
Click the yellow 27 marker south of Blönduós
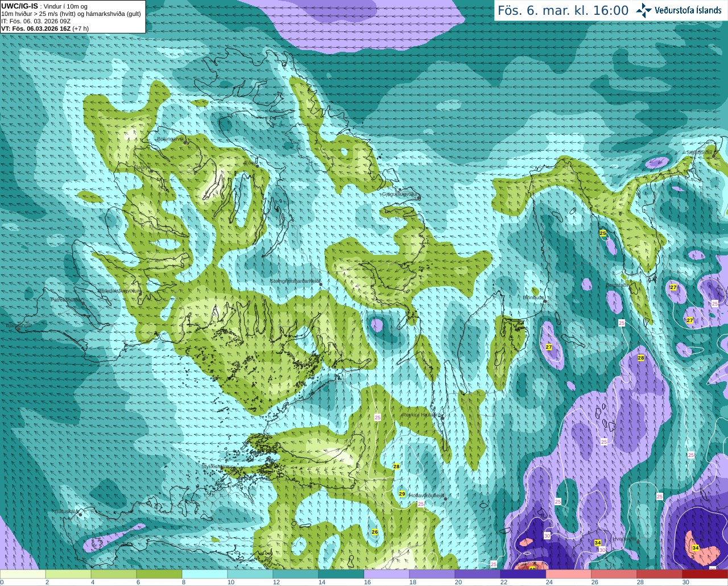pos(549,347)
